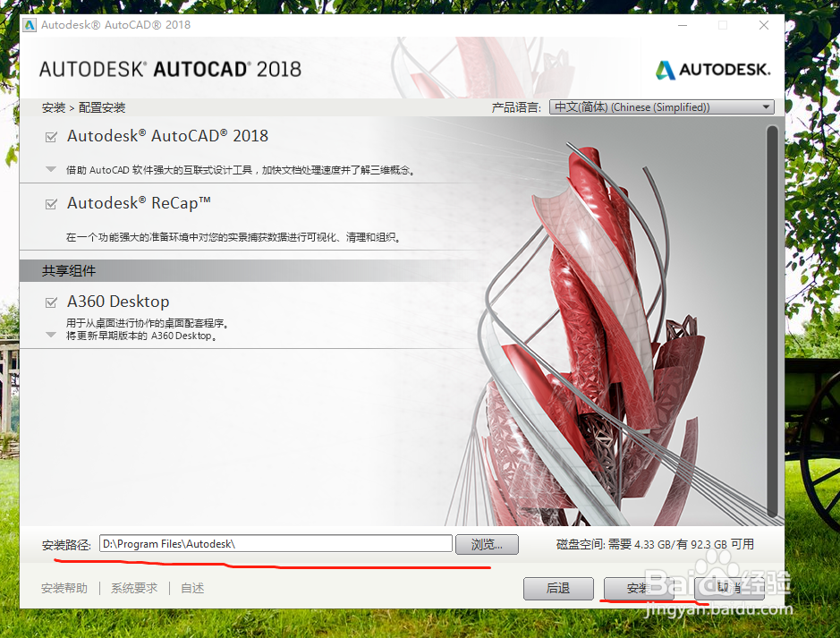Minimize the installer window

(x=683, y=25)
